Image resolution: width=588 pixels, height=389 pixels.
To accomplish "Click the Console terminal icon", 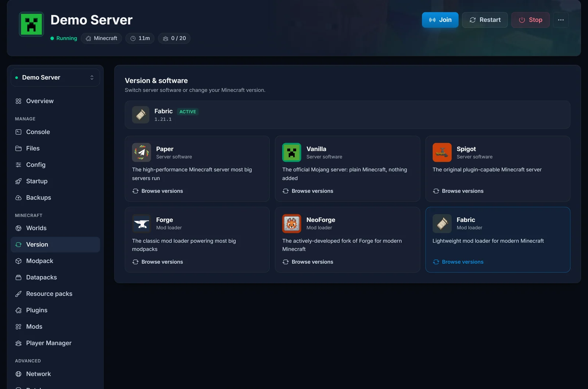I will pos(18,132).
